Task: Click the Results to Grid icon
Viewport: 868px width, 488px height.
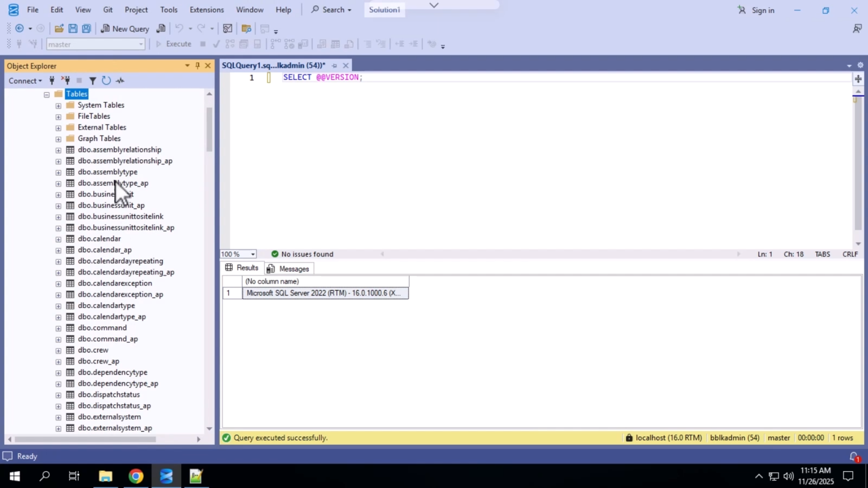Action: tap(335, 44)
